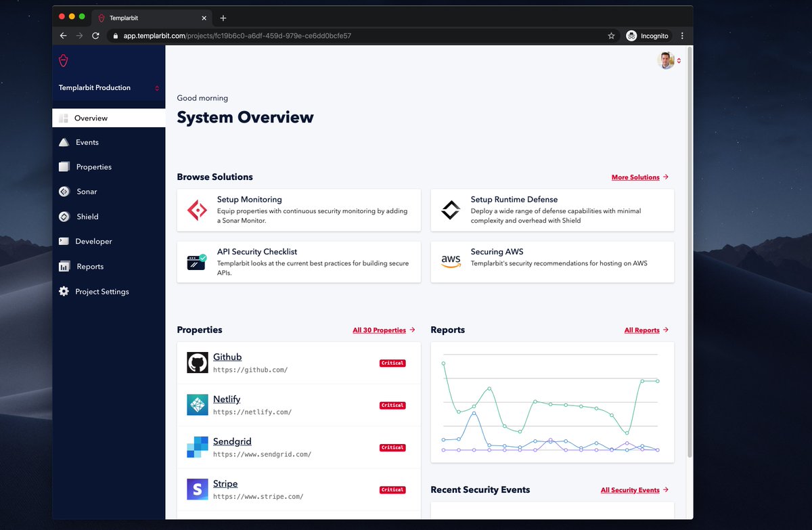Open the Templarbit Production project switcher
The width and height of the screenshot is (812, 530).
[109, 88]
